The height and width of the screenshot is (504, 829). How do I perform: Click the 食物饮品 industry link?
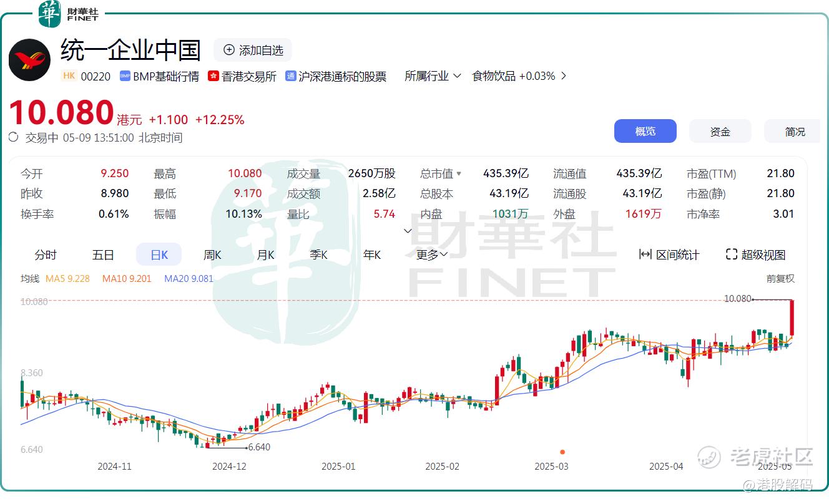point(494,76)
